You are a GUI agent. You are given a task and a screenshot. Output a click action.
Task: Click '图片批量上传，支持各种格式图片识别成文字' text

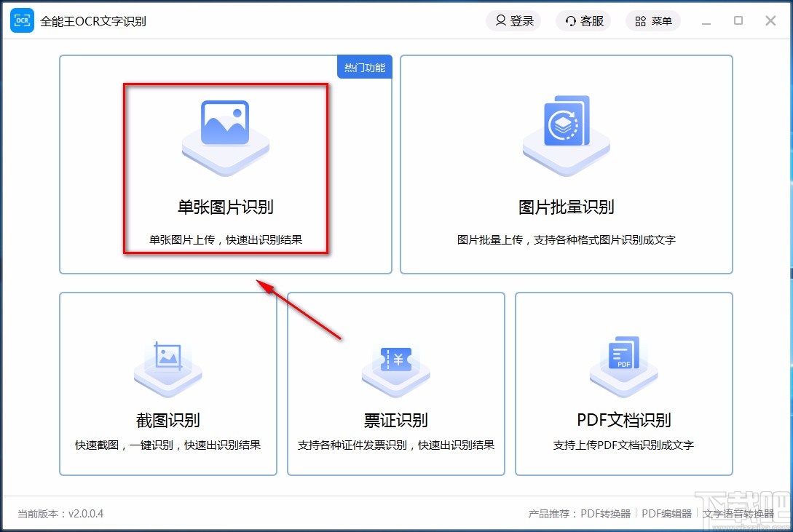566,239
